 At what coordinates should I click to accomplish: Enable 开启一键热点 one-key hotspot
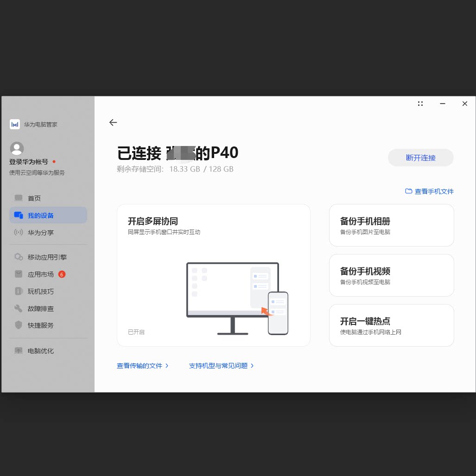tap(391, 325)
